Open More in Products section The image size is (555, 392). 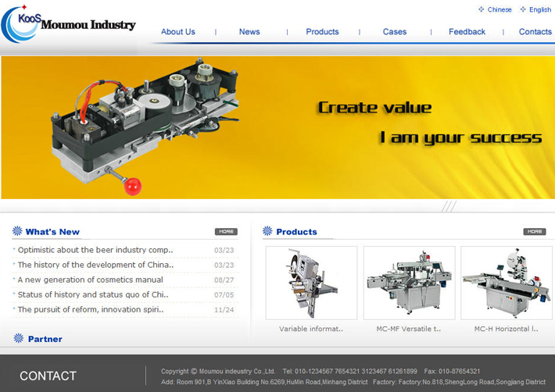pyautogui.click(x=535, y=231)
